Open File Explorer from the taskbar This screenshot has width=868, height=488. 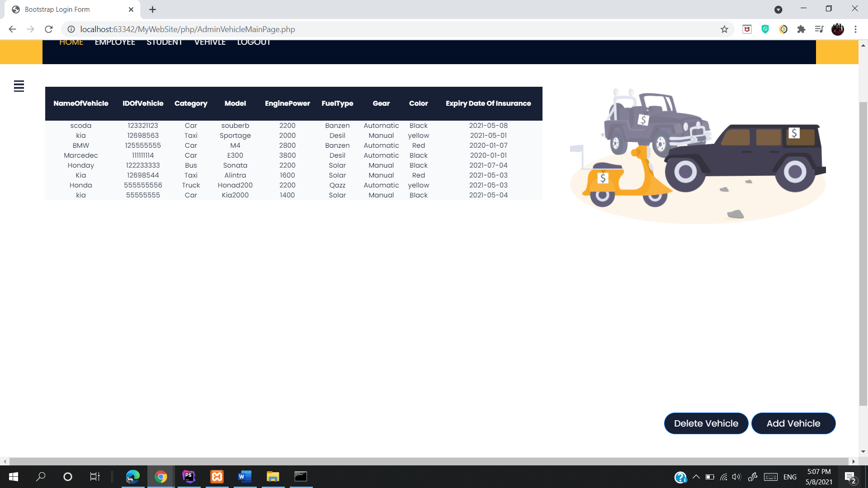pos(273,477)
